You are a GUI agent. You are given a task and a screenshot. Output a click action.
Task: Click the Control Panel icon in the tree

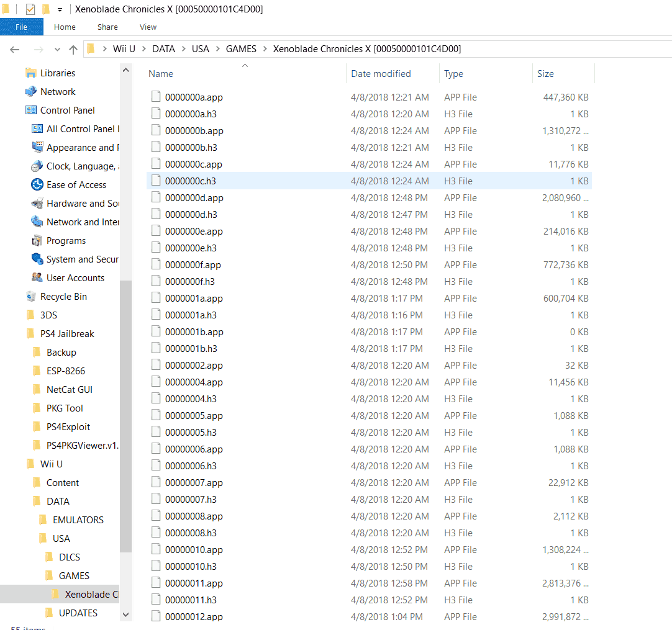point(31,110)
